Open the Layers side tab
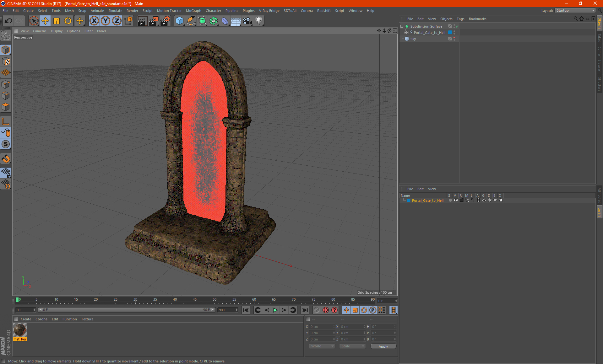The height and width of the screenshot is (364, 603). click(x=600, y=212)
